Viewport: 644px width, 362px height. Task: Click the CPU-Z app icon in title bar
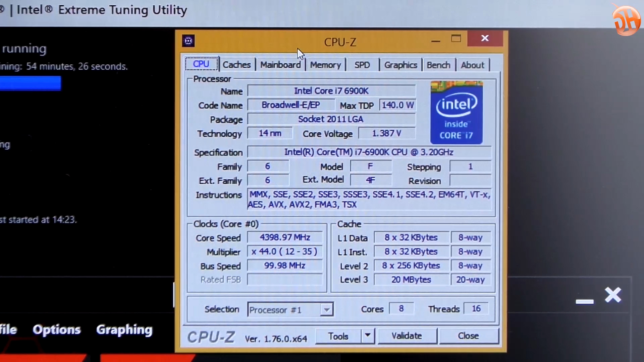pyautogui.click(x=188, y=41)
